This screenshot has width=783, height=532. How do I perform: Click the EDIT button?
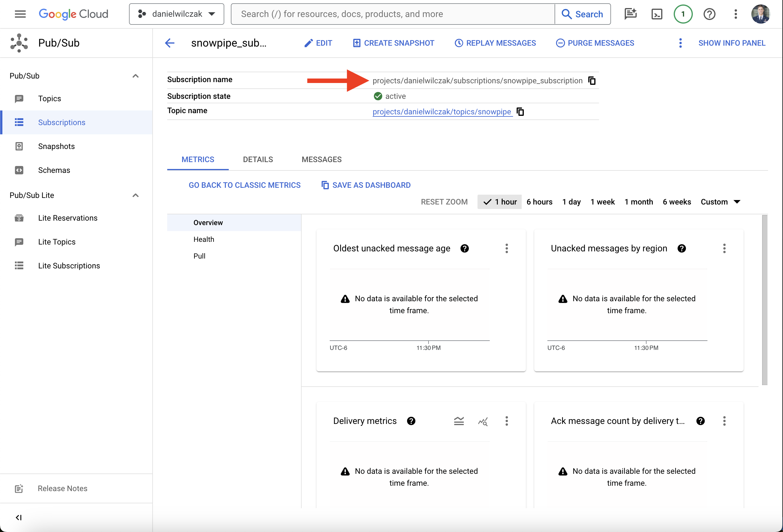tap(318, 43)
